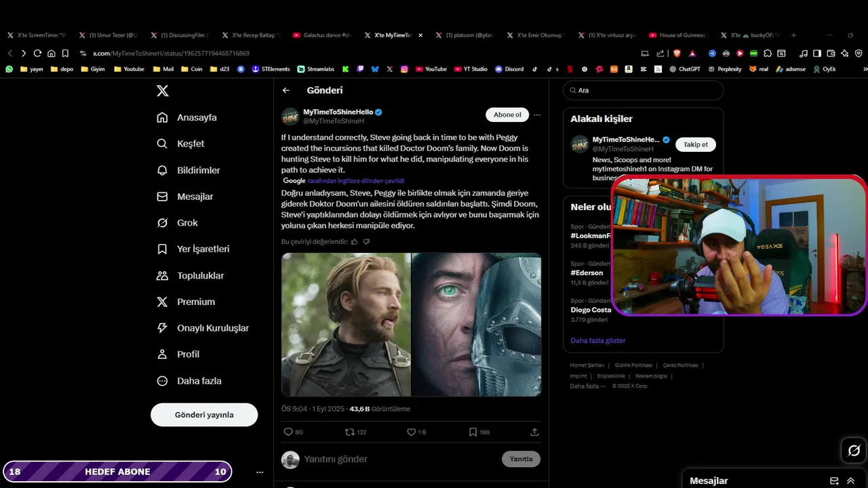Switch to the DiscussingFilm tab
The height and width of the screenshot is (488, 868).
(179, 35)
